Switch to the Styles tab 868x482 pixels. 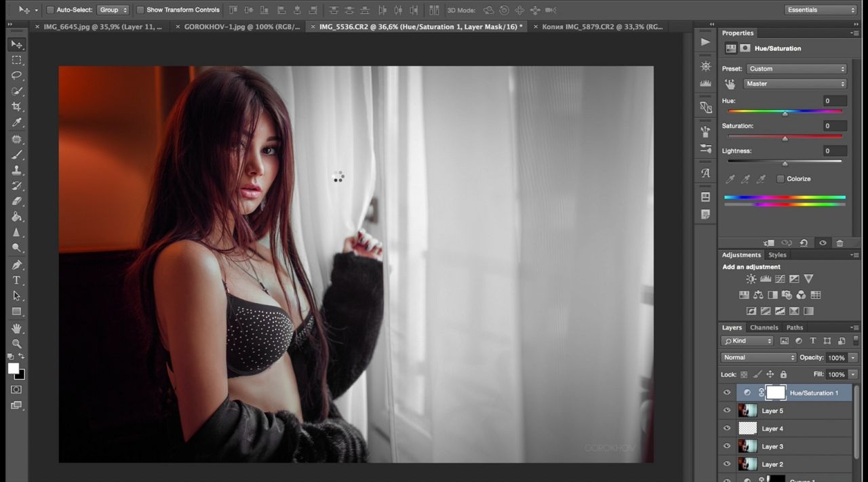pyautogui.click(x=777, y=255)
